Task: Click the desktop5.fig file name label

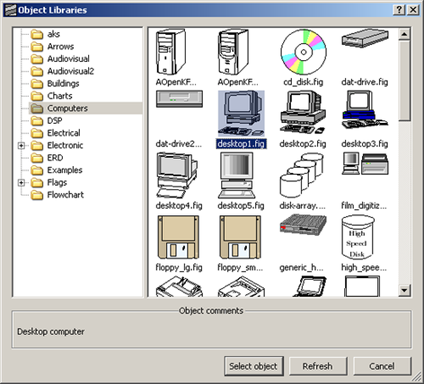Action: pyautogui.click(x=241, y=205)
